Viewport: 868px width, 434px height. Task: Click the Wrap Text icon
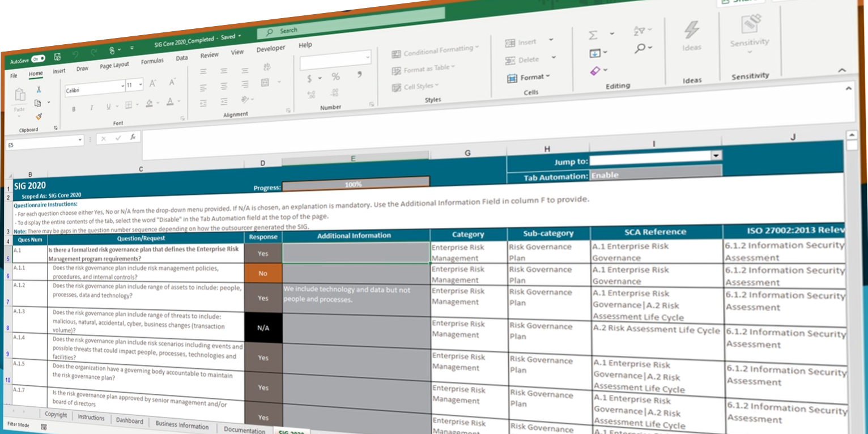coord(267,67)
